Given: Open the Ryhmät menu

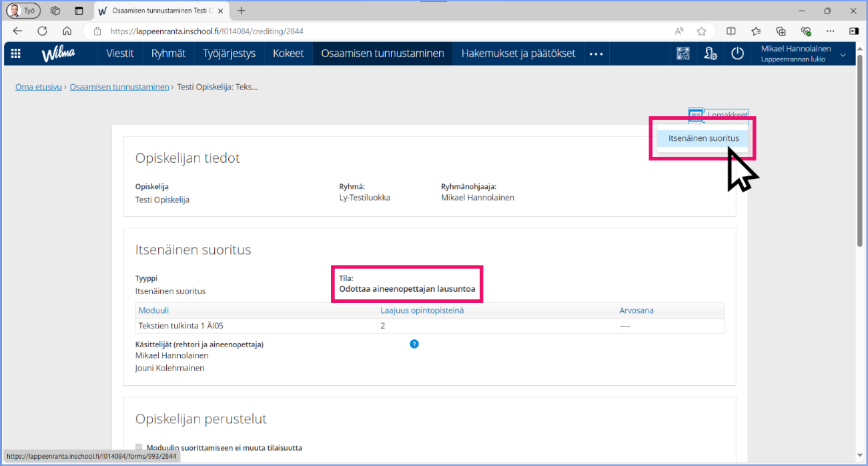Looking at the screenshot, I should (168, 53).
